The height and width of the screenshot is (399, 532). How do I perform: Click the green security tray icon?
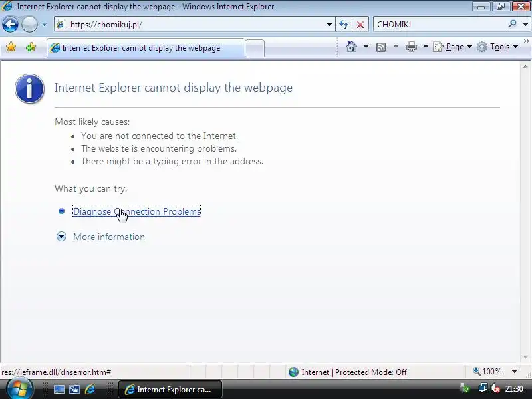point(465,388)
